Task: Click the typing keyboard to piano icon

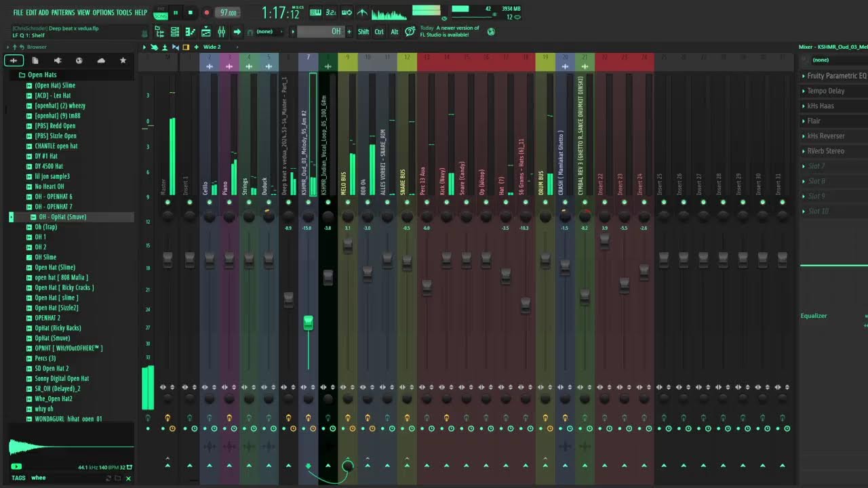Action: point(315,12)
